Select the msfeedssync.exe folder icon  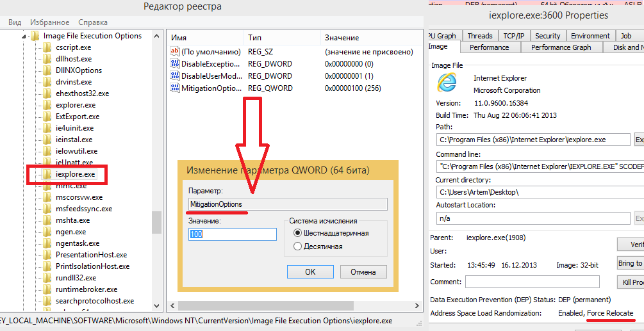coord(47,208)
